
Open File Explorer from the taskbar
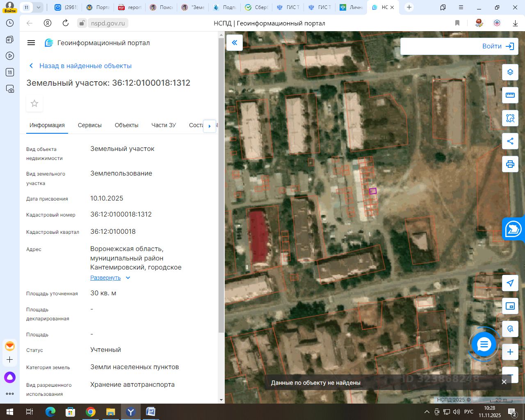click(x=111, y=412)
